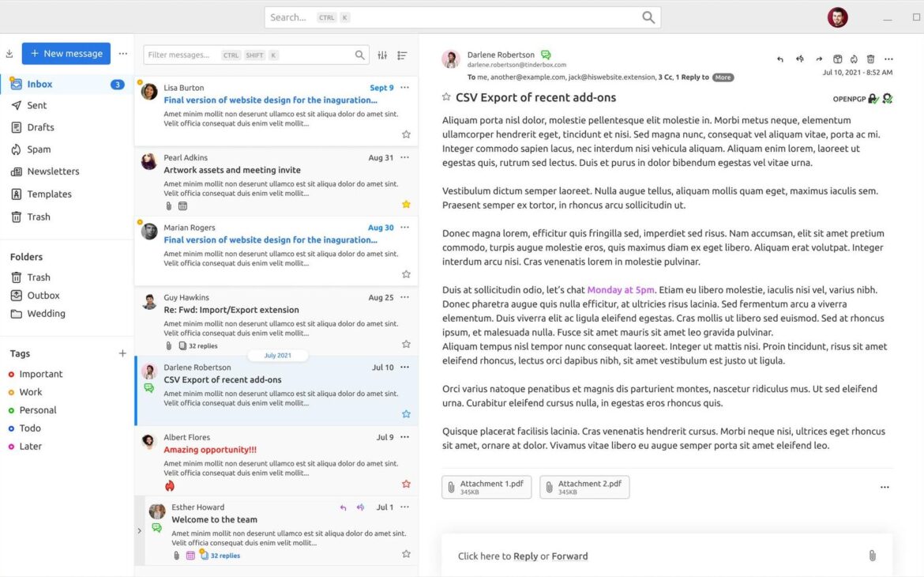Open the Attachment 1.pdf file
The image size is (924, 577).
point(486,487)
